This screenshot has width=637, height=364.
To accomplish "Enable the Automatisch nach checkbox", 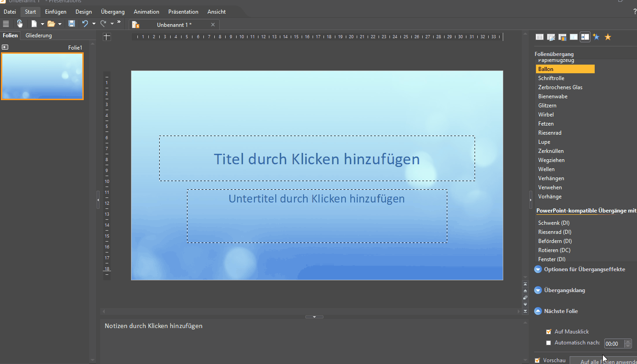I will pyautogui.click(x=549, y=343).
